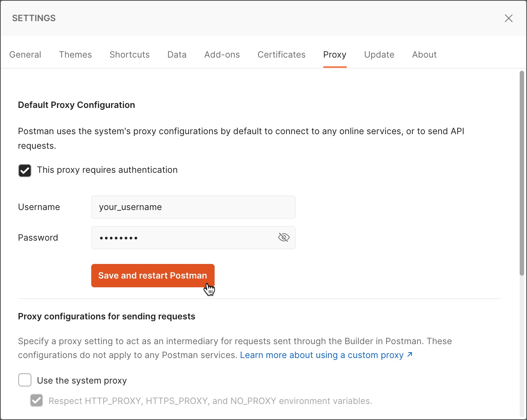Click the Username input field
The width and height of the screenshot is (527, 420).
(193, 207)
